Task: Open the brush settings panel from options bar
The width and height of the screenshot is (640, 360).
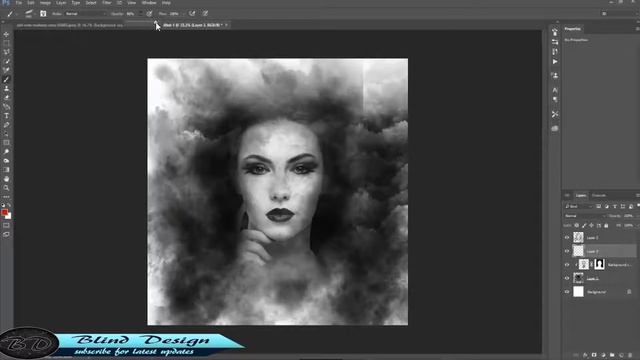Action: click(43, 13)
